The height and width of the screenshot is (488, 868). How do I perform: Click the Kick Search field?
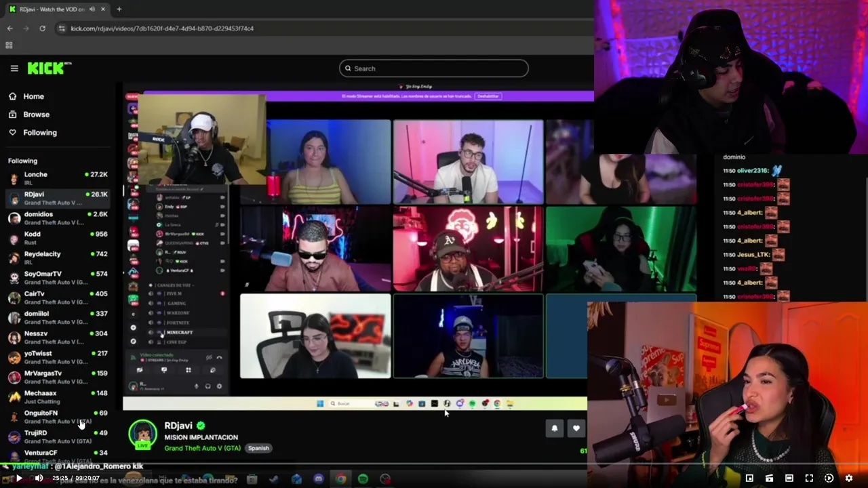[434, 68]
